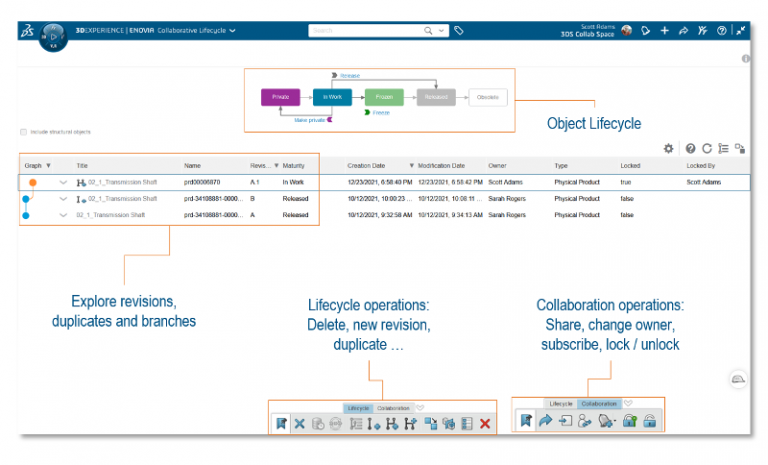Select Lifecycle tab in toolbar with red X
Viewport: 768px width, 465px height.
(x=358, y=408)
